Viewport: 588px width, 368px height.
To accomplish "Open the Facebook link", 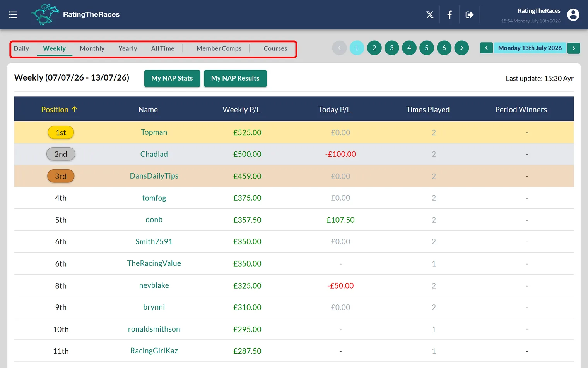I will (450, 15).
